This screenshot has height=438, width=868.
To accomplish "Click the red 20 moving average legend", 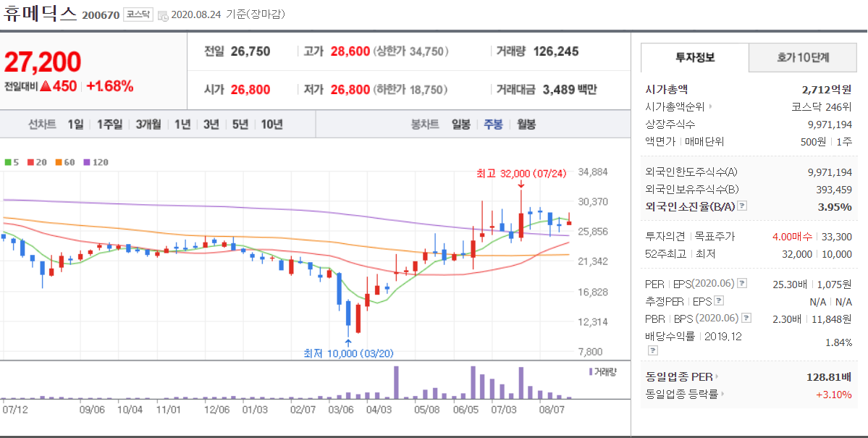I will click(x=37, y=162).
